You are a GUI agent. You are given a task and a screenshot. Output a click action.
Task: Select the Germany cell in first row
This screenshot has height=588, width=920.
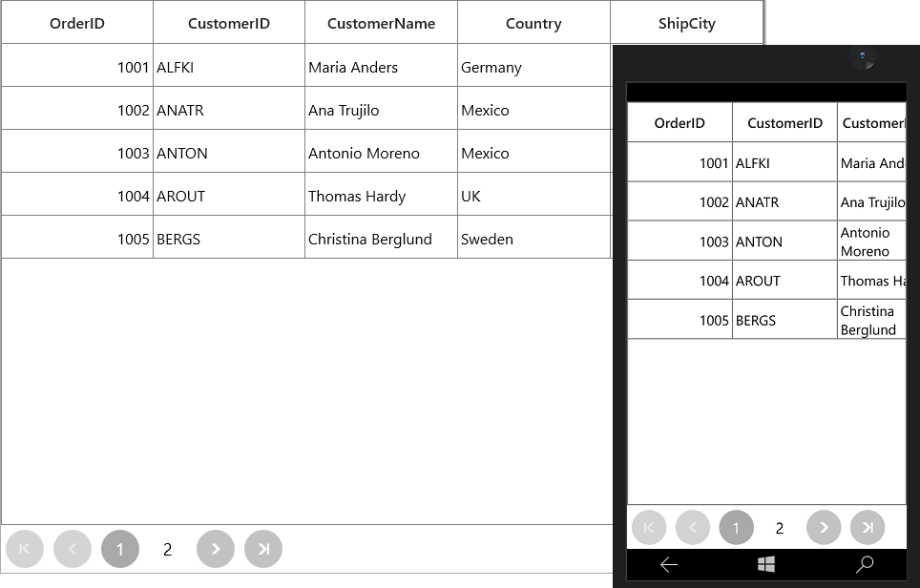click(x=533, y=67)
